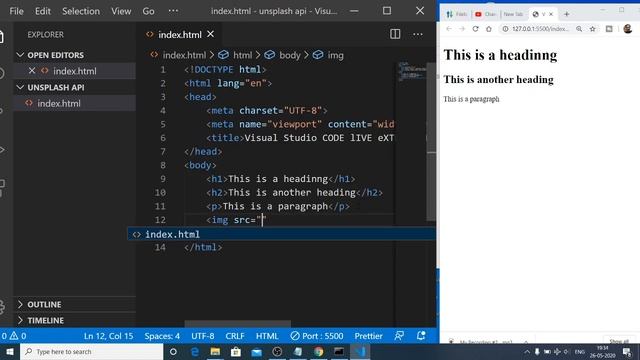Open a new browser tab with plus
The width and height of the screenshot is (640, 360).
pos(567,14)
